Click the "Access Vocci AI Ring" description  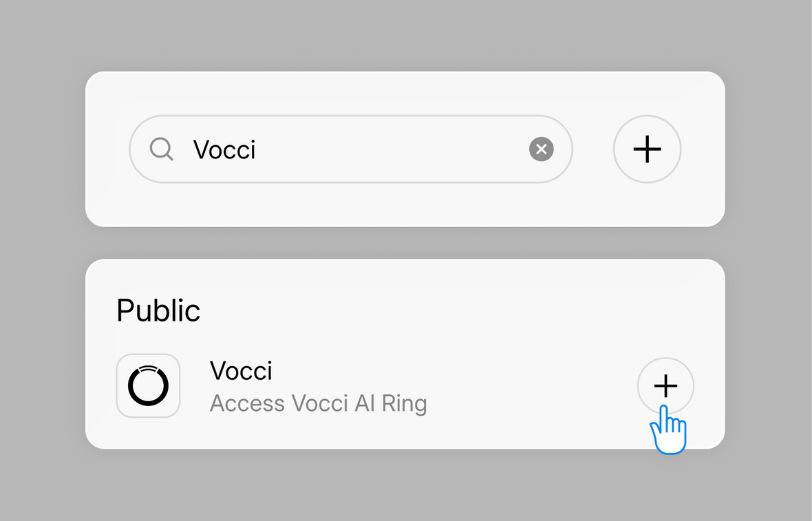pyautogui.click(x=318, y=403)
